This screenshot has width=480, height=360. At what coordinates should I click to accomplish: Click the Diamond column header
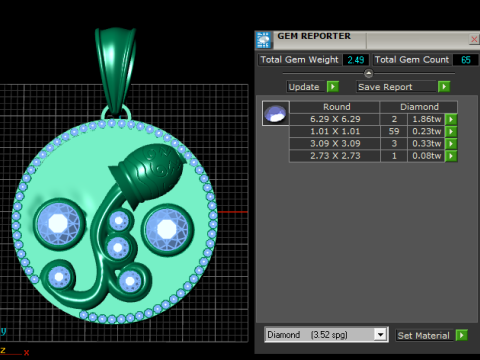(419, 107)
